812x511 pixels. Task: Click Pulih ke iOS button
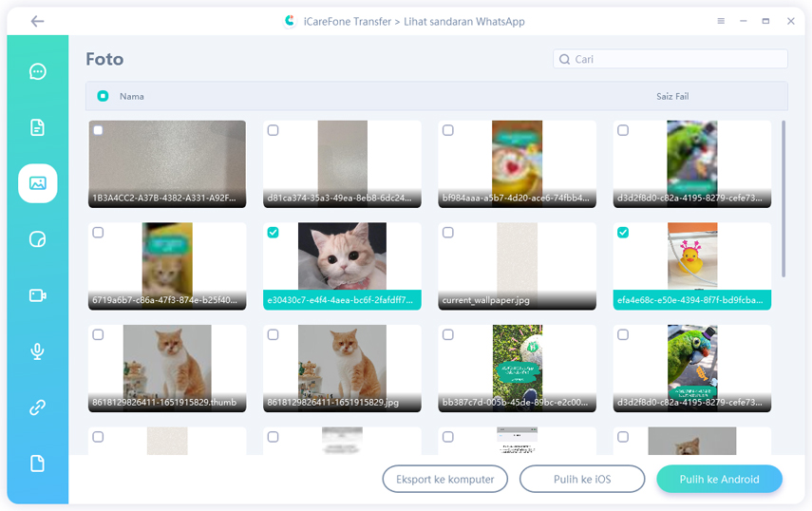[x=582, y=480]
